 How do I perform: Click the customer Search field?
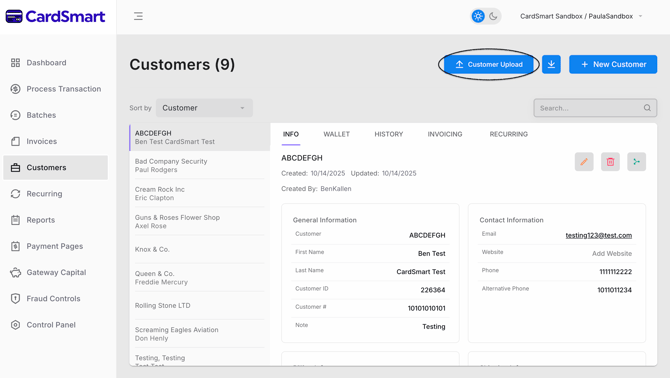pos(595,108)
